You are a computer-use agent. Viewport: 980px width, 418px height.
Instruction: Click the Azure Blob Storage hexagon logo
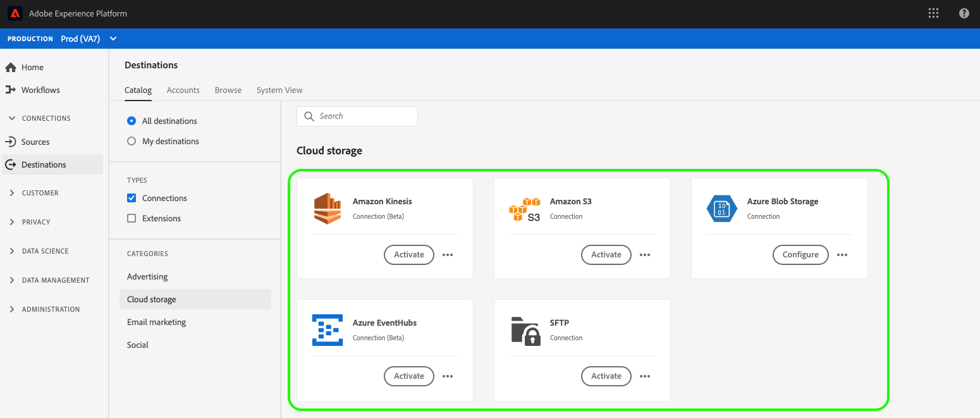pyautogui.click(x=722, y=209)
